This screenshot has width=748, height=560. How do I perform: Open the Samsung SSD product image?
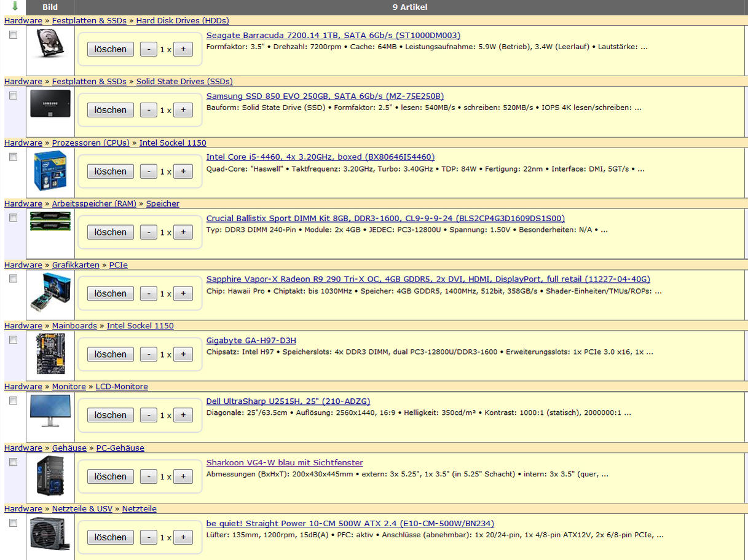[50, 103]
